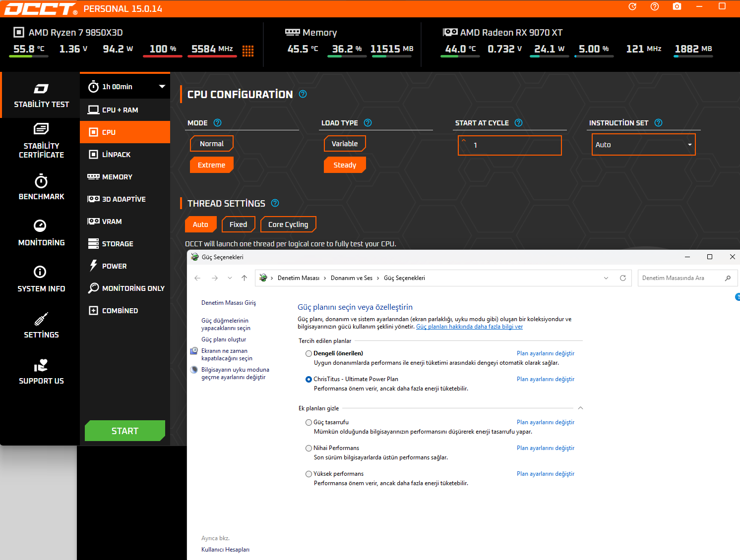Set load type to Steady
740x560 pixels.
pos(345,165)
